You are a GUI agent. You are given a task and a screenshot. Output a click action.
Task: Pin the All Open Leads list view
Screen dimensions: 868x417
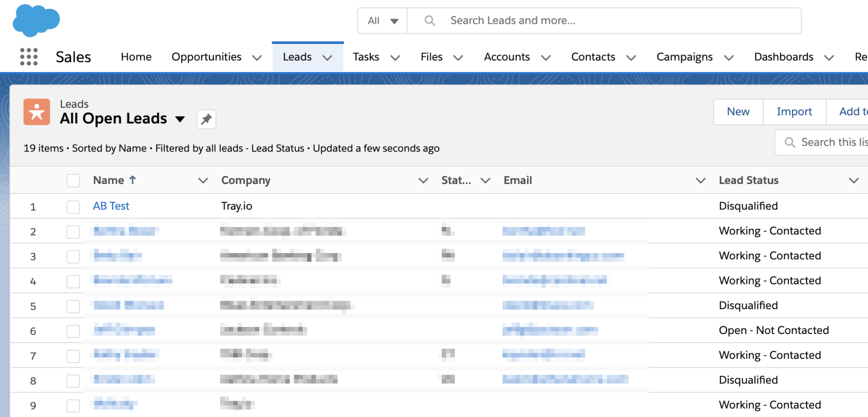(206, 119)
